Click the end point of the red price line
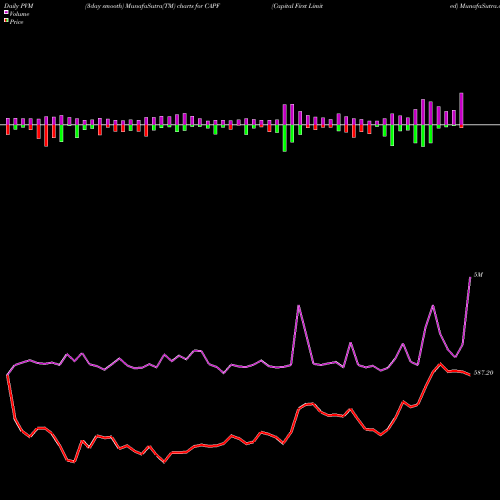 coord(470,375)
